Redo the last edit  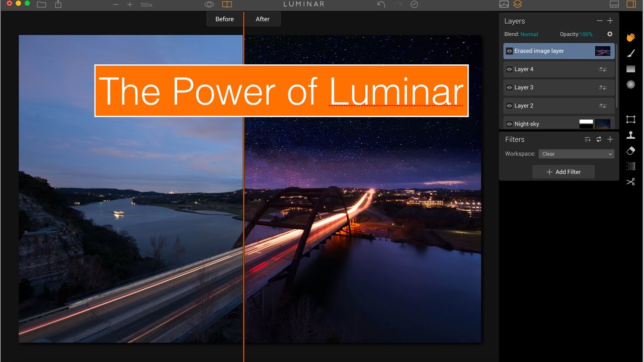tap(398, 4)
